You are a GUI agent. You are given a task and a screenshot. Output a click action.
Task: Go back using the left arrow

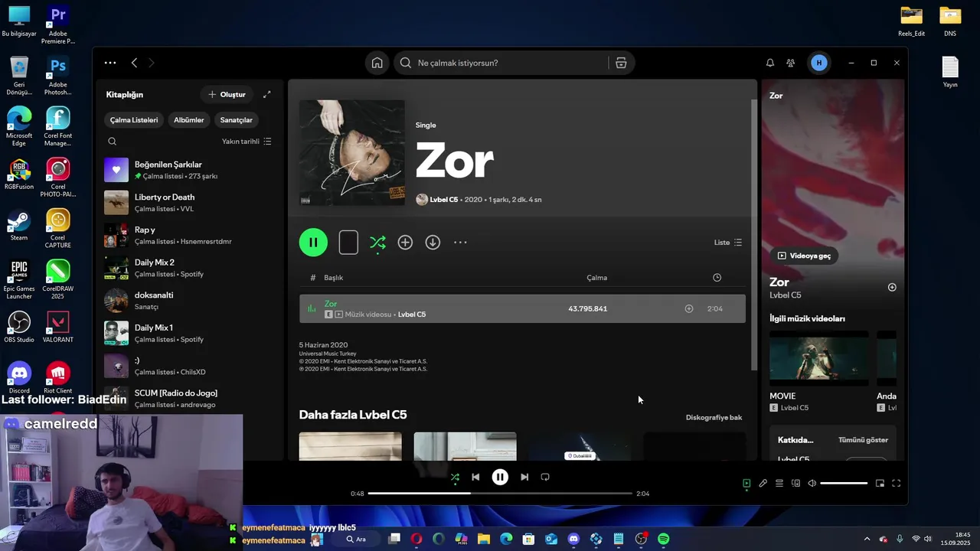[134, 63]
